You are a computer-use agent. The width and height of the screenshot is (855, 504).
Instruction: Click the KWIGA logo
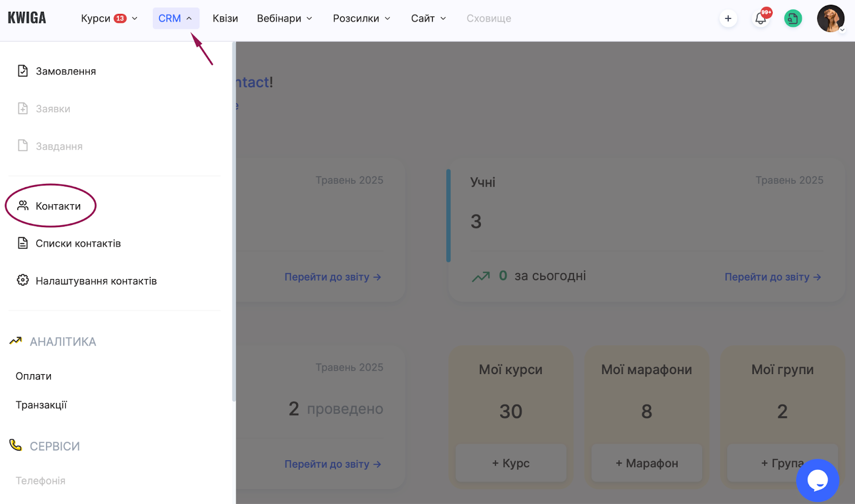tap(27, 18)
